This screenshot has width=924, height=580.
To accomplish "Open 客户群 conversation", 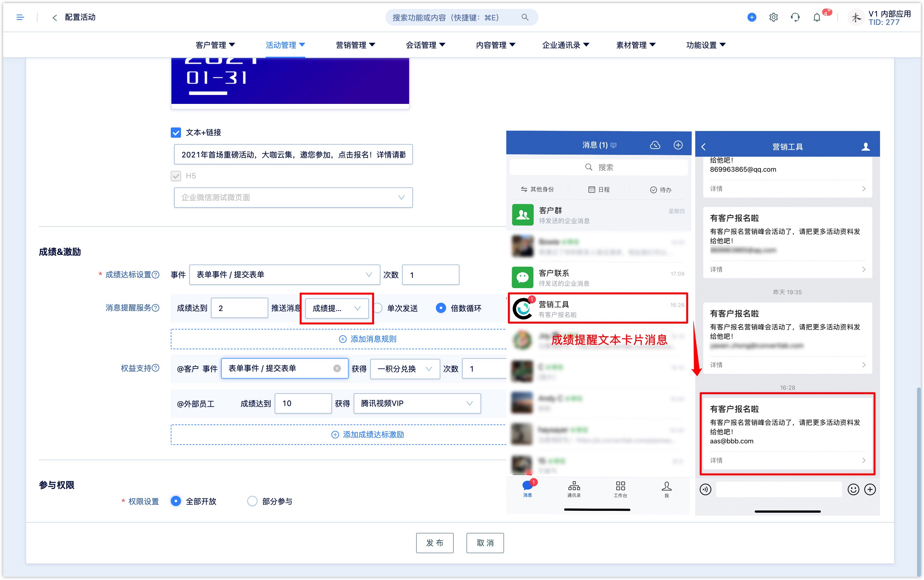I will (598, 215).
